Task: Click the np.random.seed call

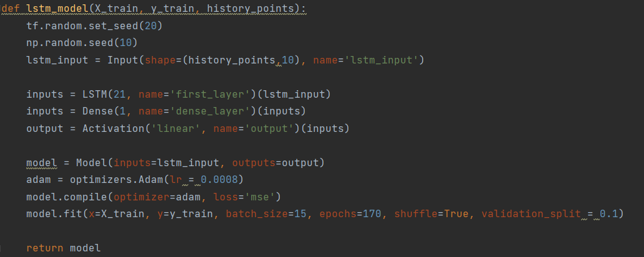Action: tap(70, 43)
